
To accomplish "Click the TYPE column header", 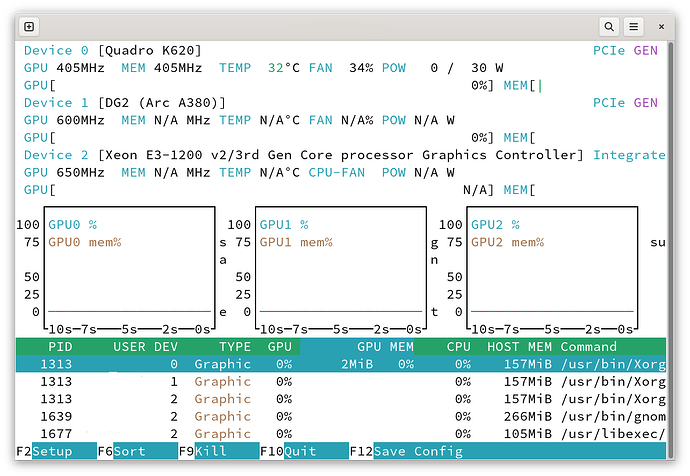I will 235,347.
